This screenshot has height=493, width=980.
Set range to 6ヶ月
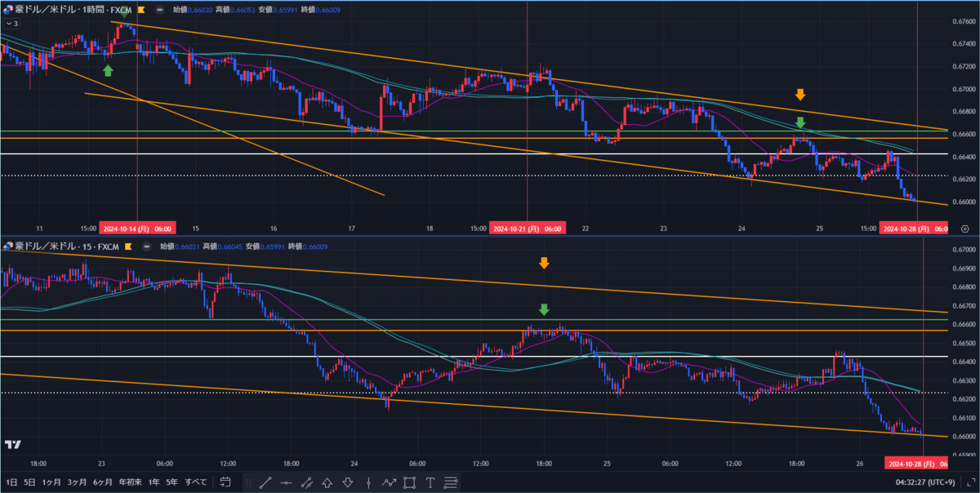click(103, 482)
